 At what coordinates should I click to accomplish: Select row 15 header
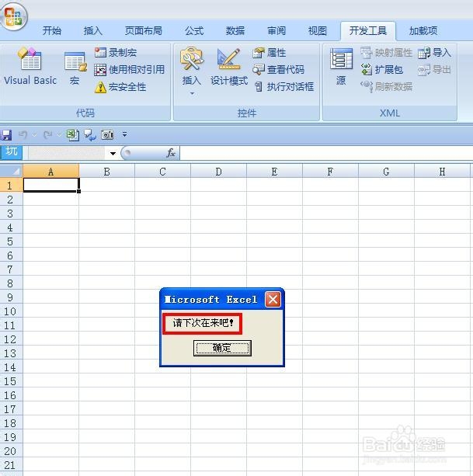coord(11,381)
